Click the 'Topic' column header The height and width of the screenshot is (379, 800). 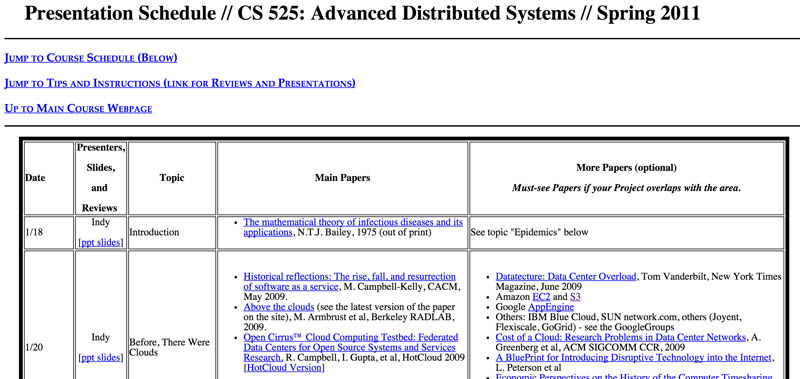pyautogui.click(x=172, y=178)
